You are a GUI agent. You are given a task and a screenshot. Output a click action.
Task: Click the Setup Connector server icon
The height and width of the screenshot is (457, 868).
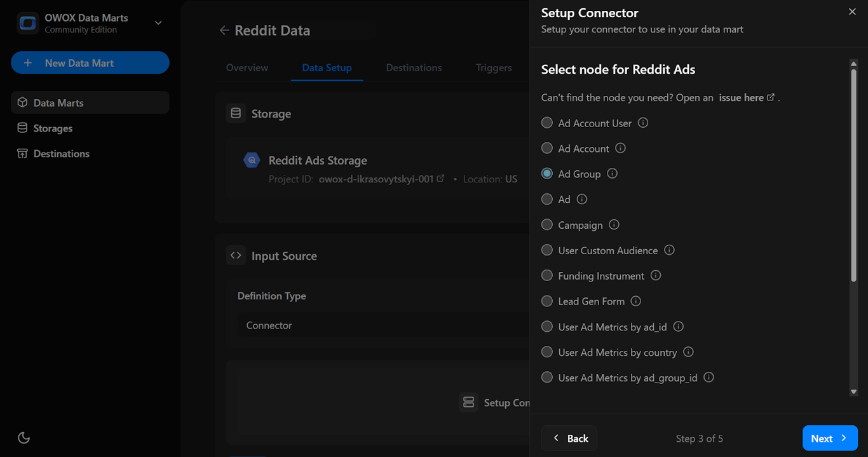coord(469,402)
